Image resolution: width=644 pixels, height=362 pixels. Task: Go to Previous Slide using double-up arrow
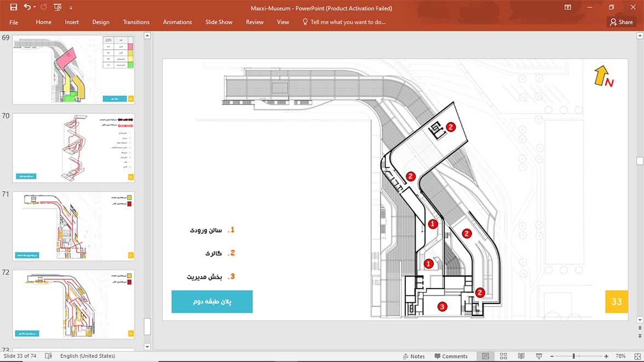point(640,328)
